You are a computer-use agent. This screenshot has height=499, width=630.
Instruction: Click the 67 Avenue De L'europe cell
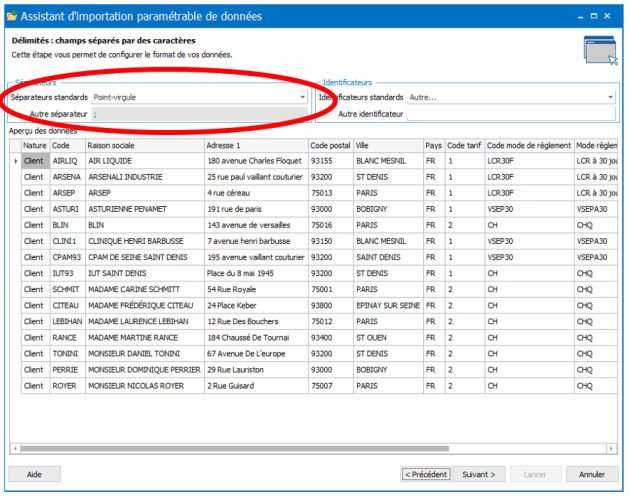(256, 354)
